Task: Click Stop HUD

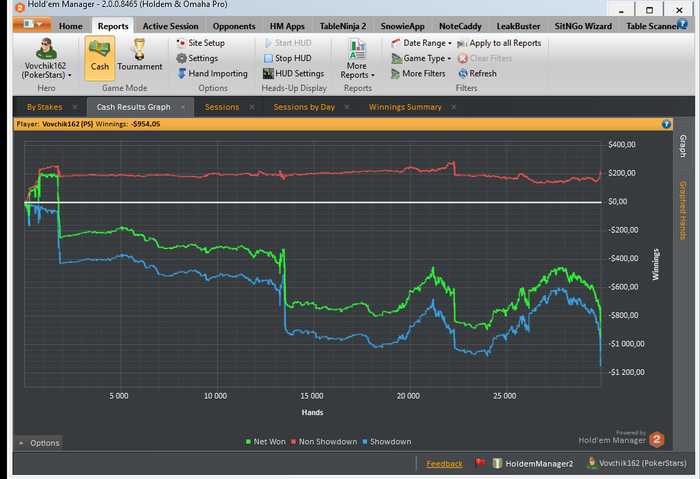Action: [288, 58]
